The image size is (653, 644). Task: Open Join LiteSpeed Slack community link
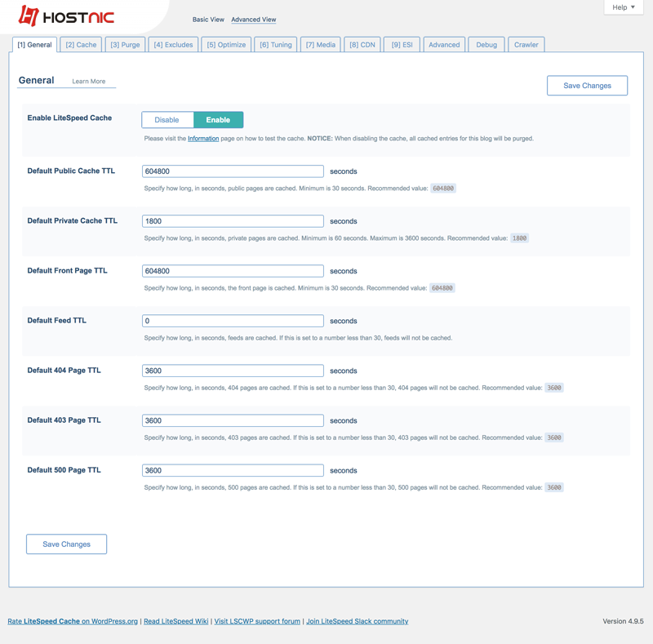point(358,621)
